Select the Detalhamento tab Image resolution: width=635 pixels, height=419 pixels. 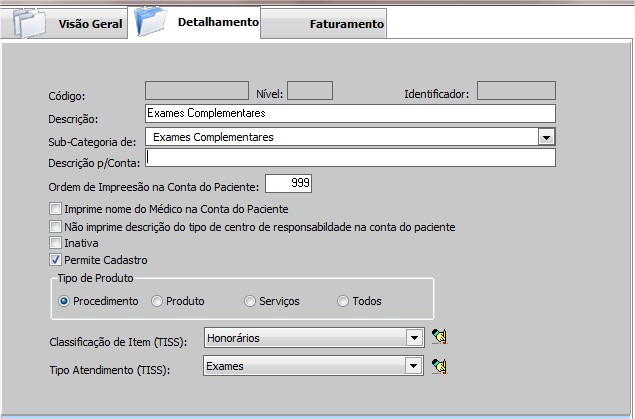[x=194, y=22]
